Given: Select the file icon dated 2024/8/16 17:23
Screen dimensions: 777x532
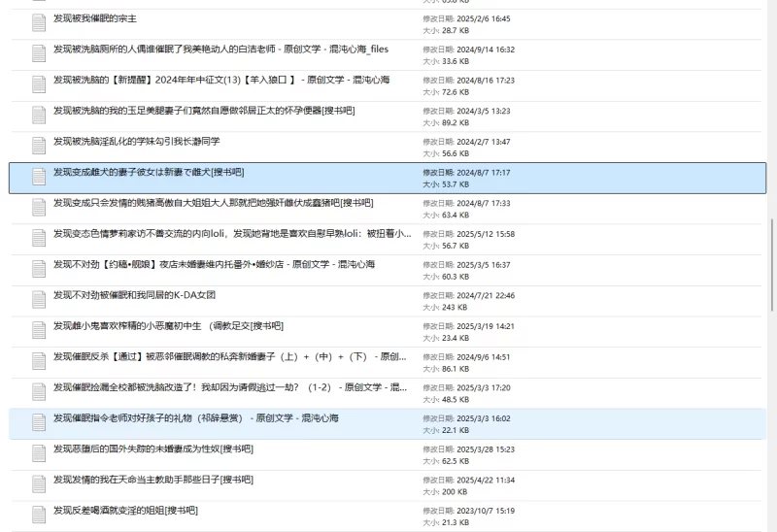Looking at the screenshot, I should [39, 84].
